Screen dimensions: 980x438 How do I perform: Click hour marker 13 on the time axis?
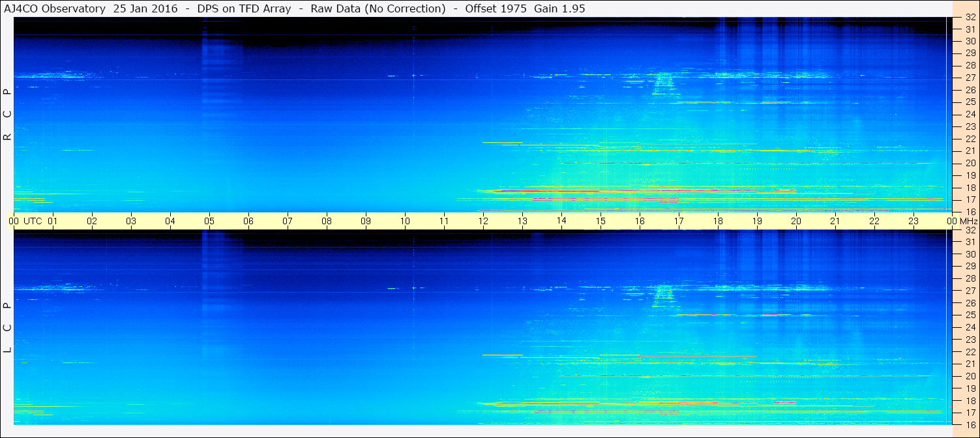[x=522, y=221]
